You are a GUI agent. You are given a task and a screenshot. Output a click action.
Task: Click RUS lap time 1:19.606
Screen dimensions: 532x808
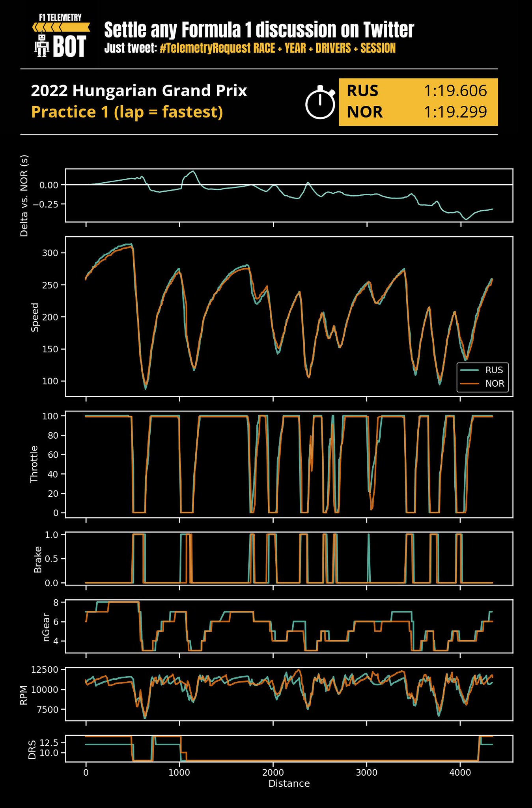click(x=455, y=91)
